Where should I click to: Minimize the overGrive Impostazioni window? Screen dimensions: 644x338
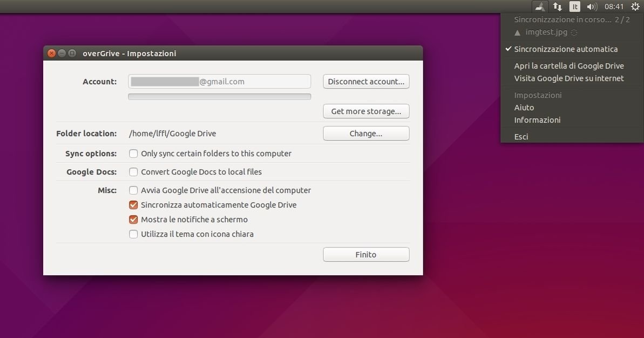pyautogui.click(x=62, y=53)
